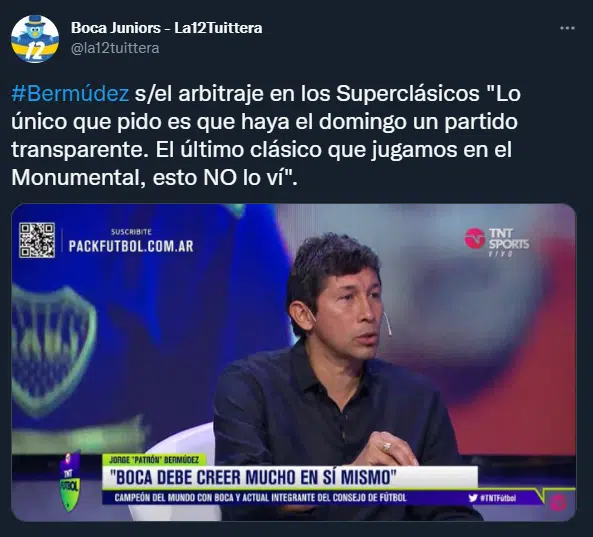Click the Jorge "Patrón" Bermúdez name tag
The image size is (593, 537).
coord(154,460)
